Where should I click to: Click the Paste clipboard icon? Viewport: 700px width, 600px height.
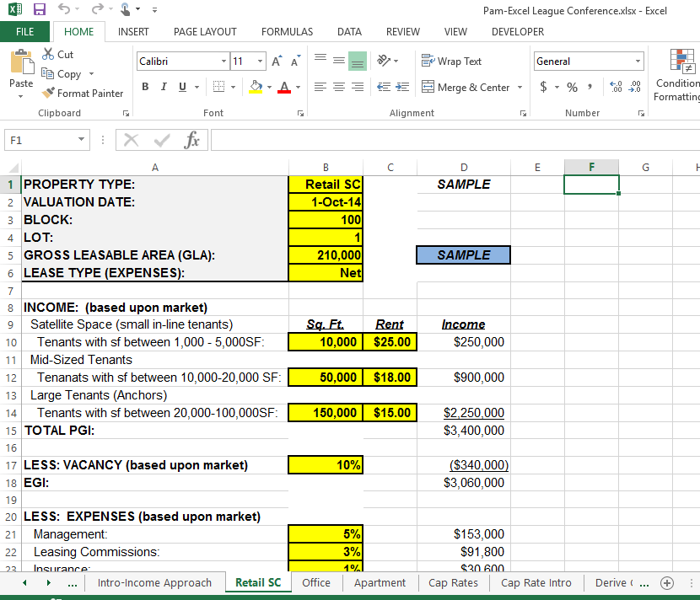[x=21, y=62]
